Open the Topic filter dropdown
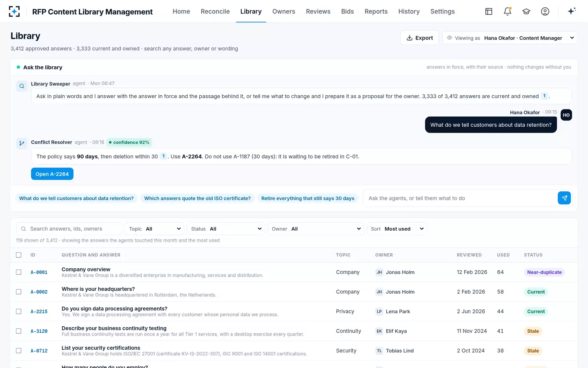588x368 pixels. (154, 229)
